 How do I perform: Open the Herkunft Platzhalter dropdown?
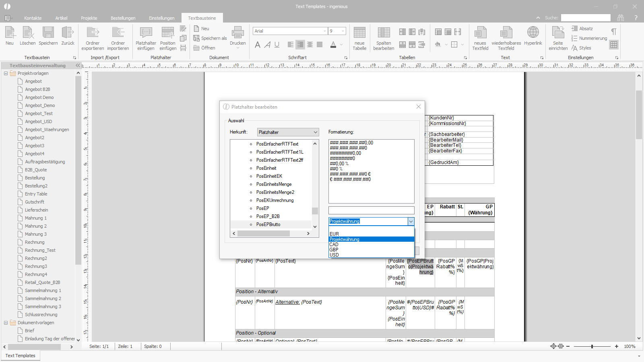(x=288, y=132)
